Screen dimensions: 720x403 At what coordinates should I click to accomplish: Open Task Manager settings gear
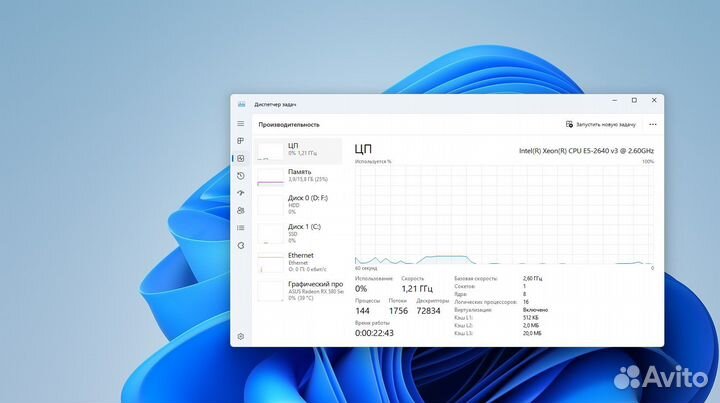tap(241, 337)
